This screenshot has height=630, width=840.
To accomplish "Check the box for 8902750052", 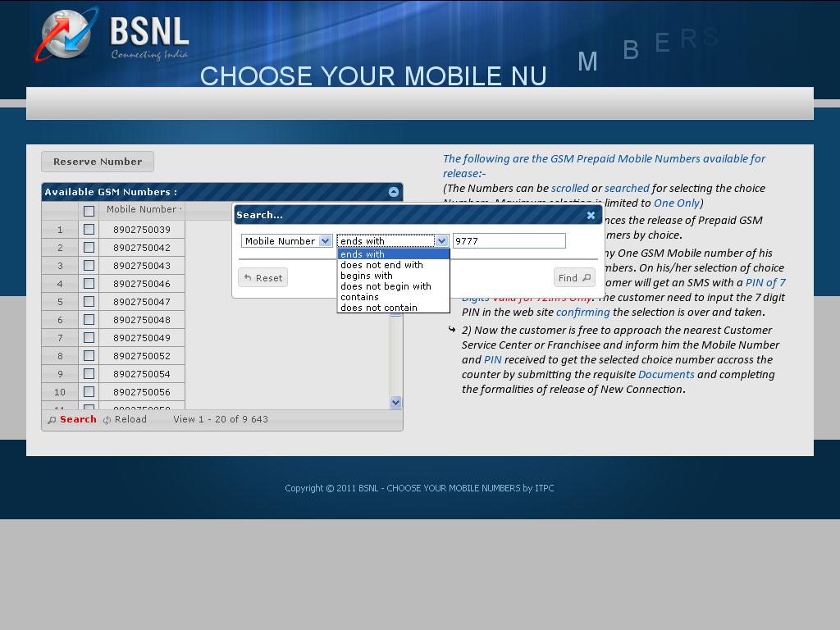I will click(89, 356).
